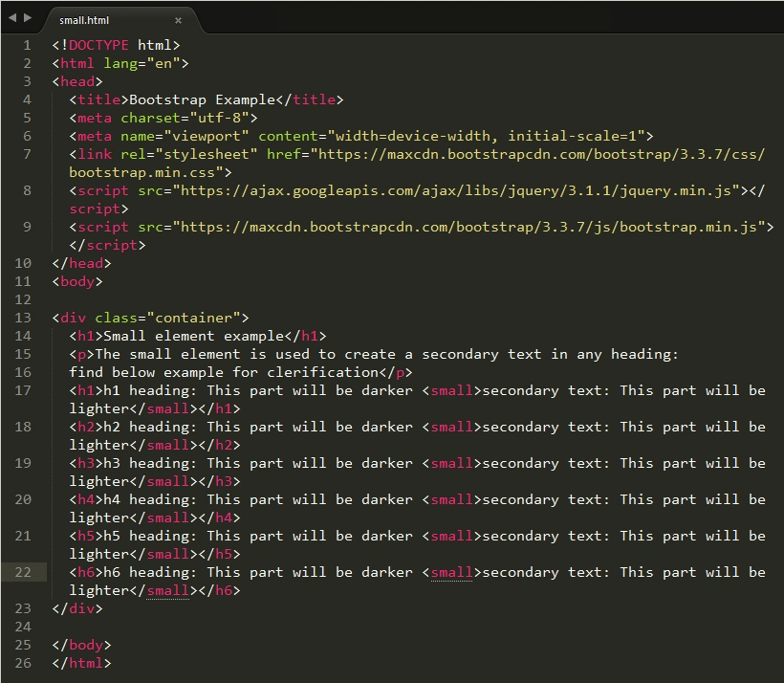Click 'clerification' word on line 16
Viewport: 784px width, 683px height.
[x=322, y=373]
